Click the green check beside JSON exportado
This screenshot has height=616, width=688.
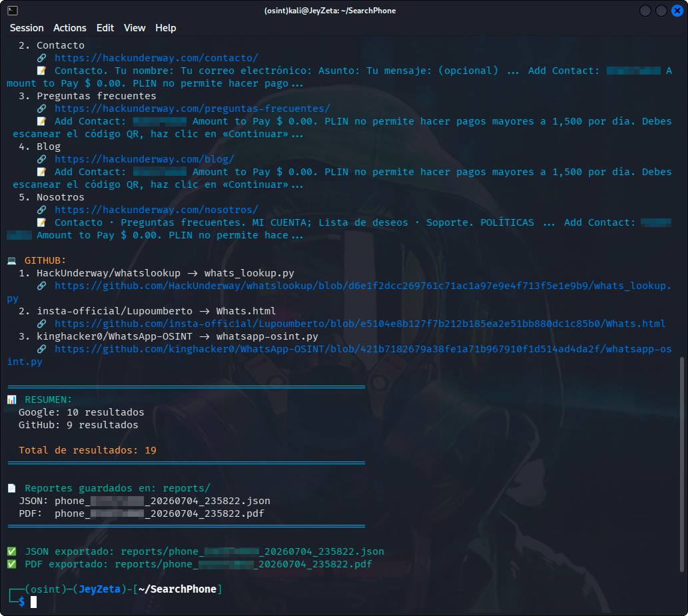pyautogui.click(x=12, y=551)
